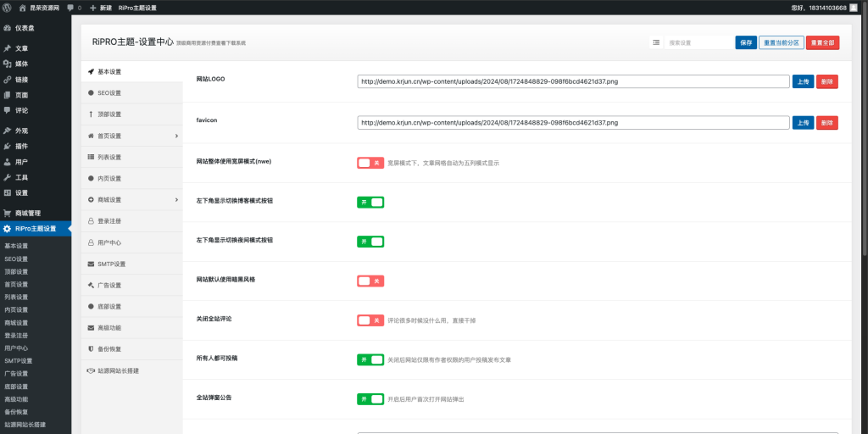
Task: Click 重置当前分区 button
Action: [781, 42]
